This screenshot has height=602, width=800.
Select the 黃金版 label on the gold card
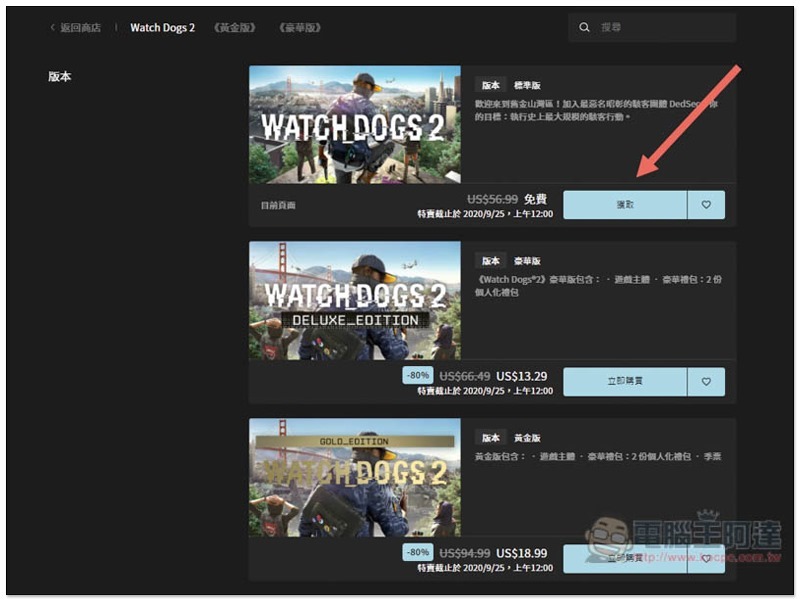pos(527,438)
